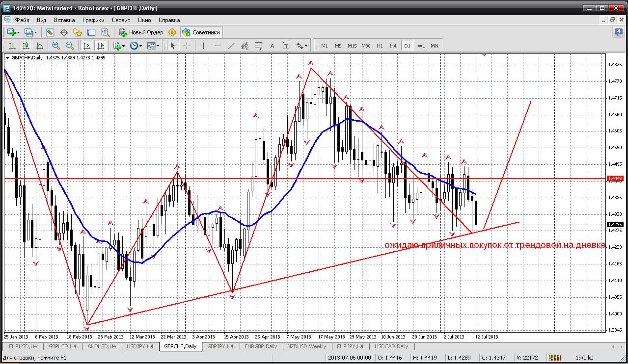Open the Profiles toolbar icon
Viewport: 628px width, 364px height.
28,32
